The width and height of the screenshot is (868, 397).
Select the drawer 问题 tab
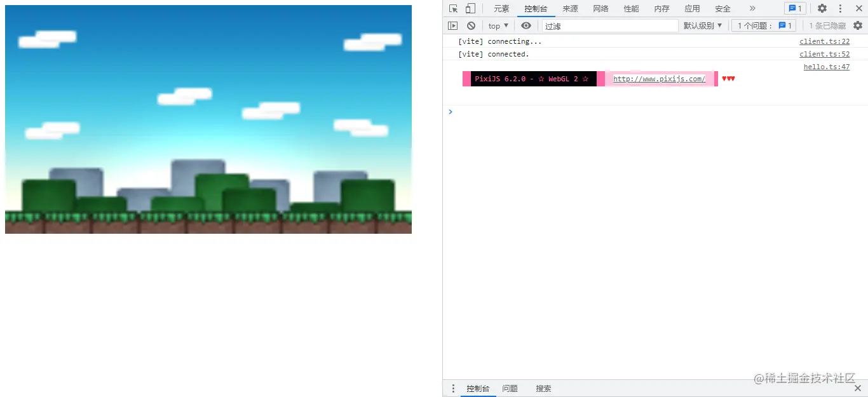pos(510,388)
